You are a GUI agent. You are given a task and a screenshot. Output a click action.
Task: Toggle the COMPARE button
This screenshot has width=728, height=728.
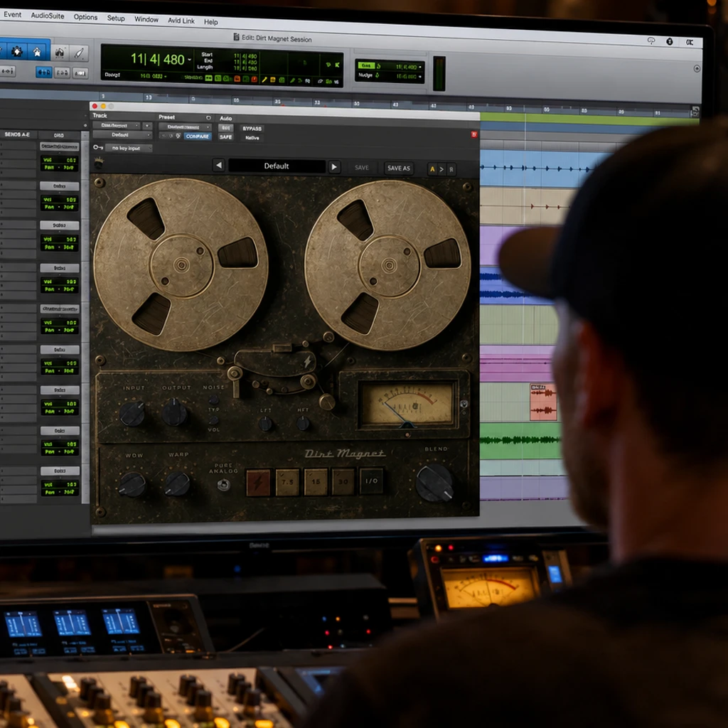point(198,136)
